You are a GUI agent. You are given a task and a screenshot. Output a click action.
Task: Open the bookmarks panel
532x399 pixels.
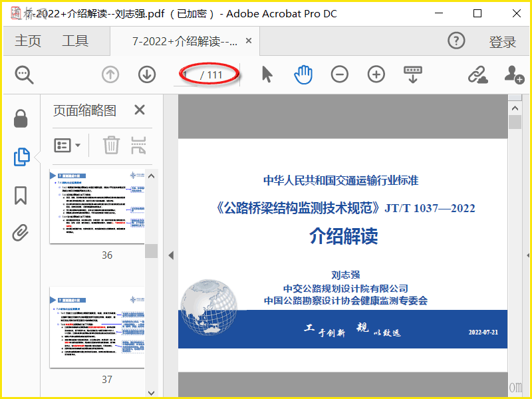coord(21,196)
